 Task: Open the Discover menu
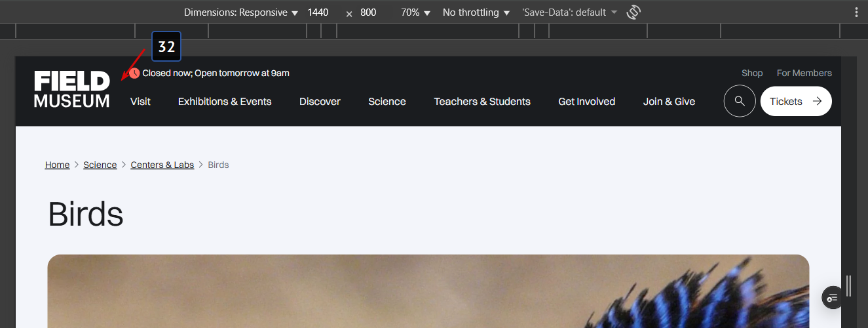(320, 102)
